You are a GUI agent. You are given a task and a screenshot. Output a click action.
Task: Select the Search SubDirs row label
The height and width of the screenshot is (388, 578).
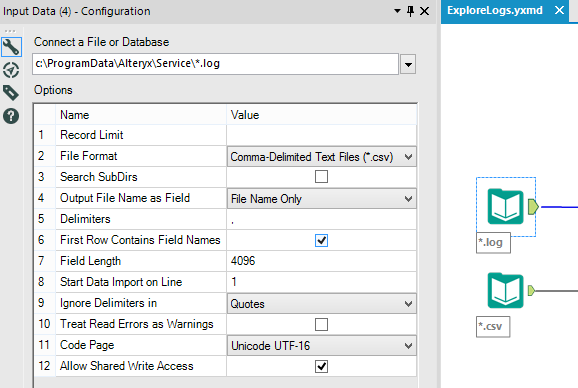point(99,177)
